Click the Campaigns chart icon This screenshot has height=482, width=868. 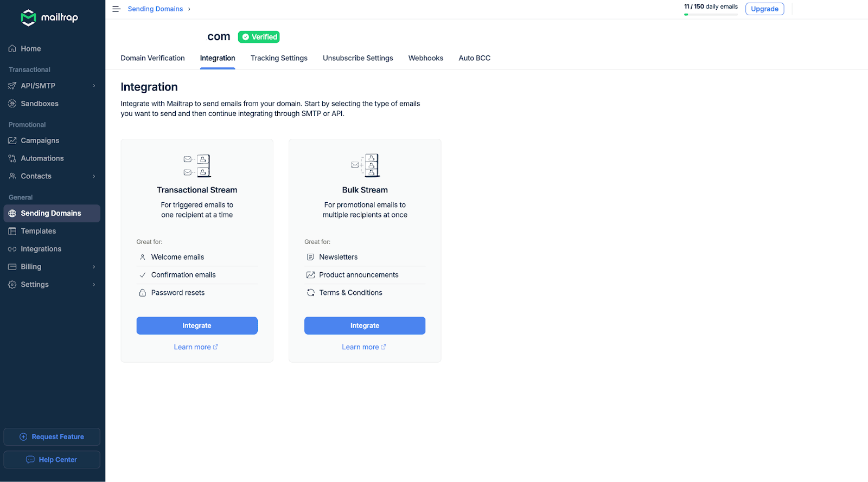12,140
